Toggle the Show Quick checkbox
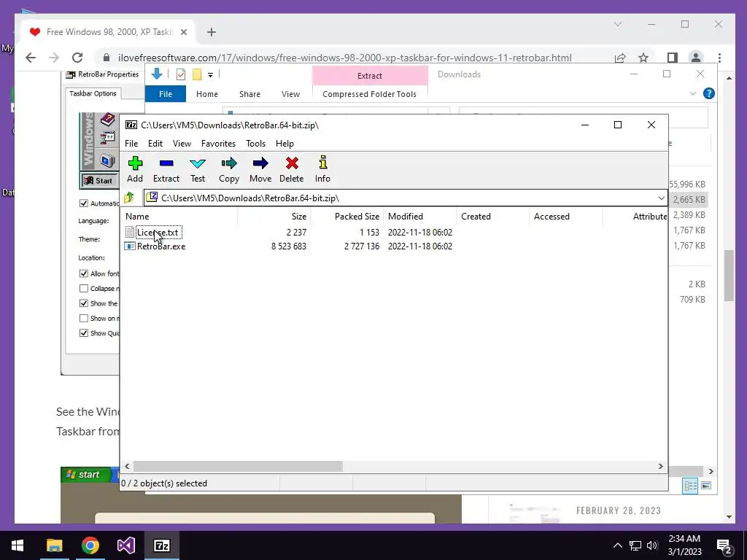 pos(83,332)
